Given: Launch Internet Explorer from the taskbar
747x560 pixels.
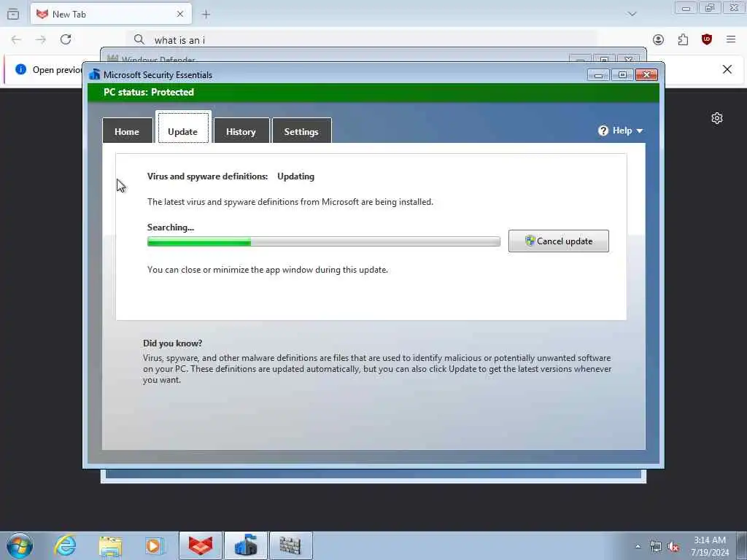Looking at the screenshot, I should pos(65,545).
